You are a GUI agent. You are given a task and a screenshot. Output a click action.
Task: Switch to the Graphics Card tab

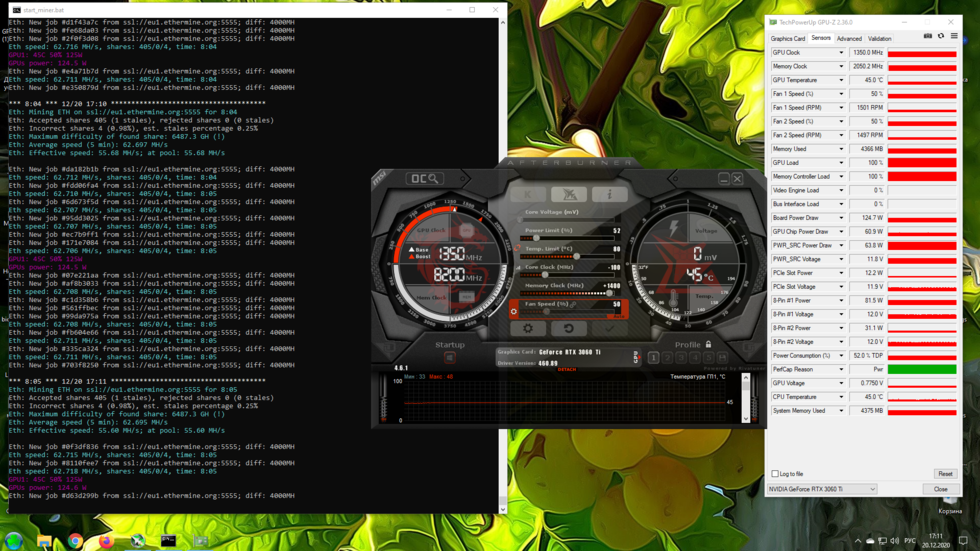pyautogui.click(x=788, y=39)
